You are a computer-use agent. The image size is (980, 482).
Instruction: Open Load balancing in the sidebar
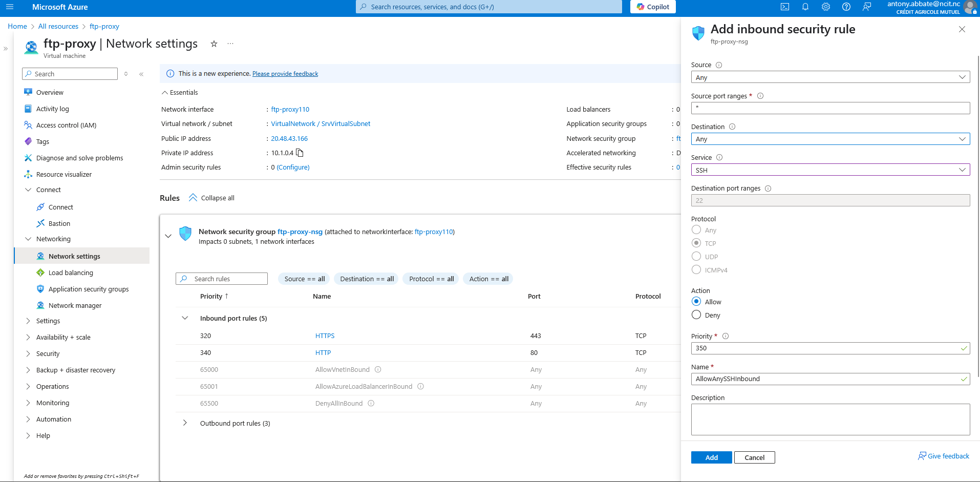pos(71,273)
